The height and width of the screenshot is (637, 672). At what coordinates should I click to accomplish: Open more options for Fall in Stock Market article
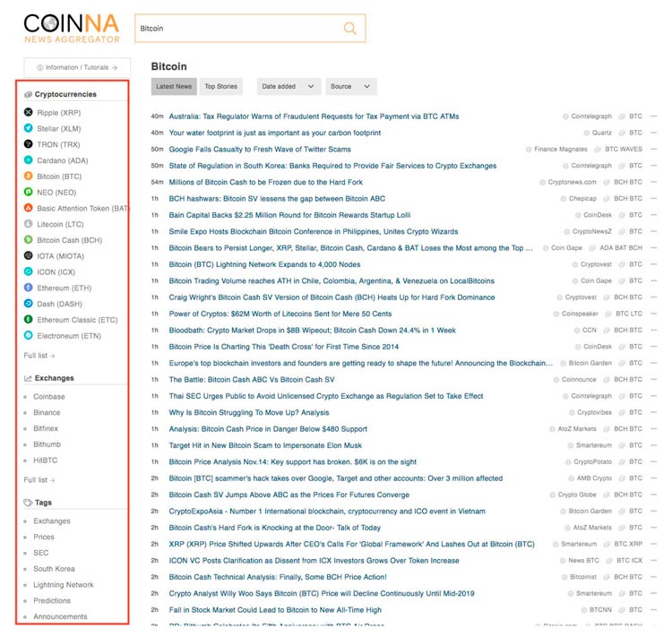(x=653, y=609)
